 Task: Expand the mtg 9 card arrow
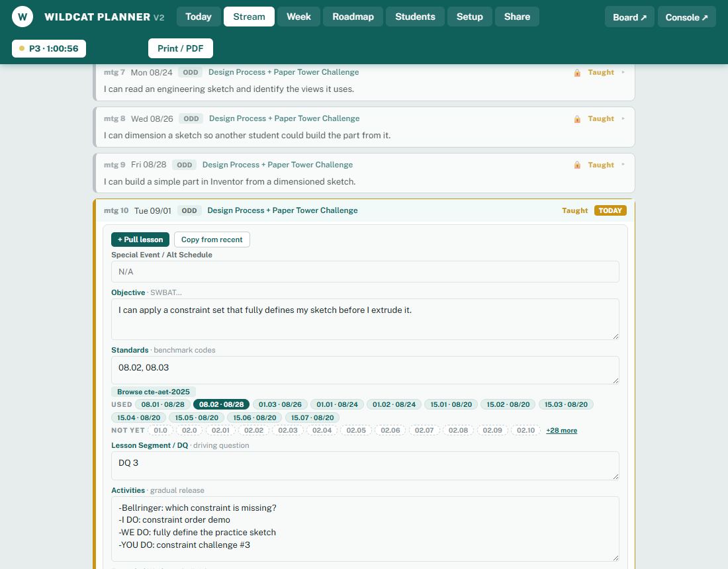pyautogui.click(x=623, y=164)
